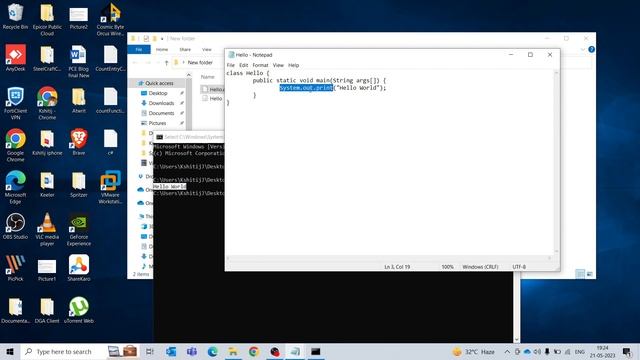
Task: Open the Edit menu in Notepad
Action: coord(244,65)
